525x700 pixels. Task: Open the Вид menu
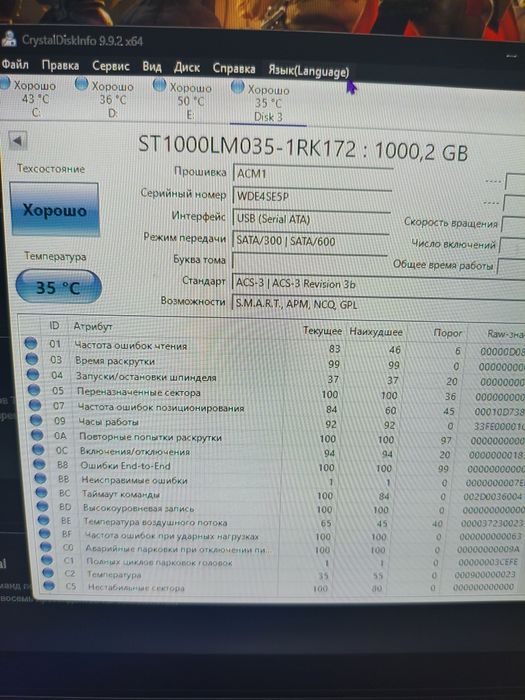(x=152, y=67)
